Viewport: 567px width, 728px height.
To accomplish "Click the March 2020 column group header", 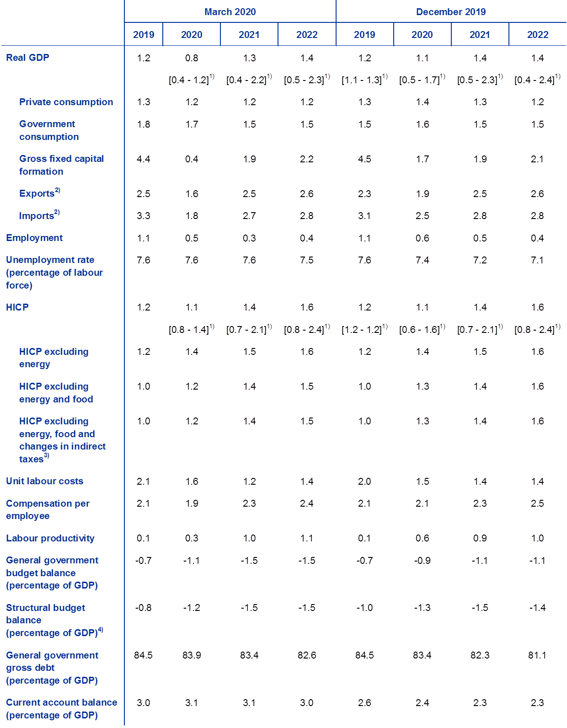I will (x=230, y=12).
